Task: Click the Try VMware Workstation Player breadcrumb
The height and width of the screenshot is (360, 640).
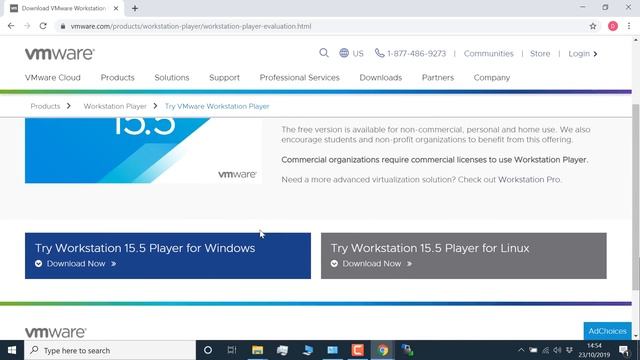Action: [217, 106]
